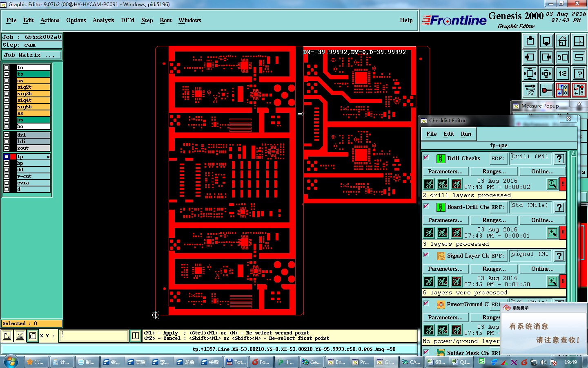
Task: Click Help in the main menu bar
Action: coord(406,20)
